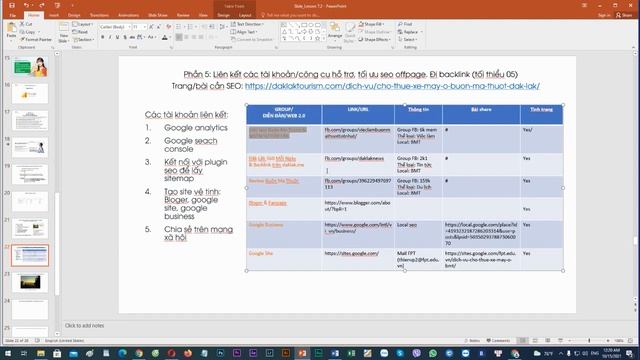Click the Share button
Viewport: 640px width, 360px height.
click(x=624, y=15)
